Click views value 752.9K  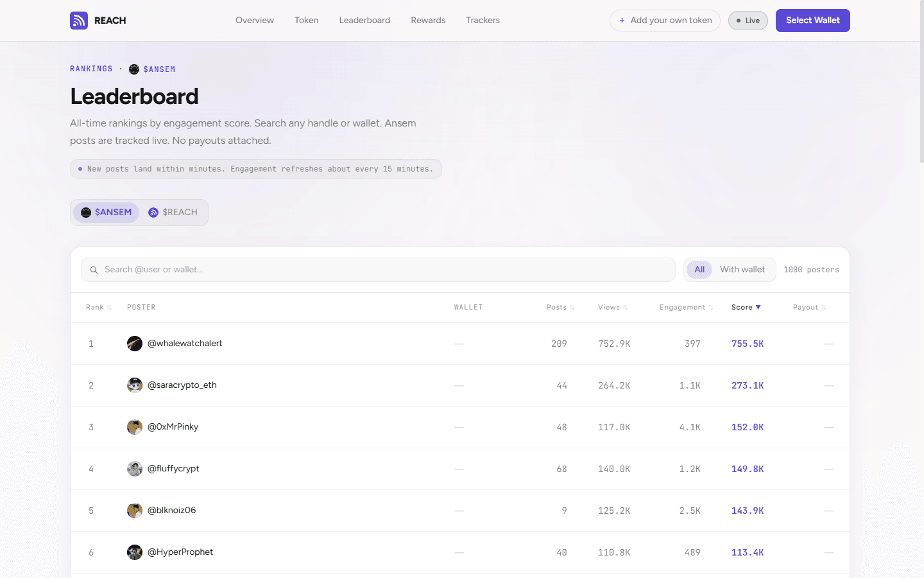click(614, 344)
